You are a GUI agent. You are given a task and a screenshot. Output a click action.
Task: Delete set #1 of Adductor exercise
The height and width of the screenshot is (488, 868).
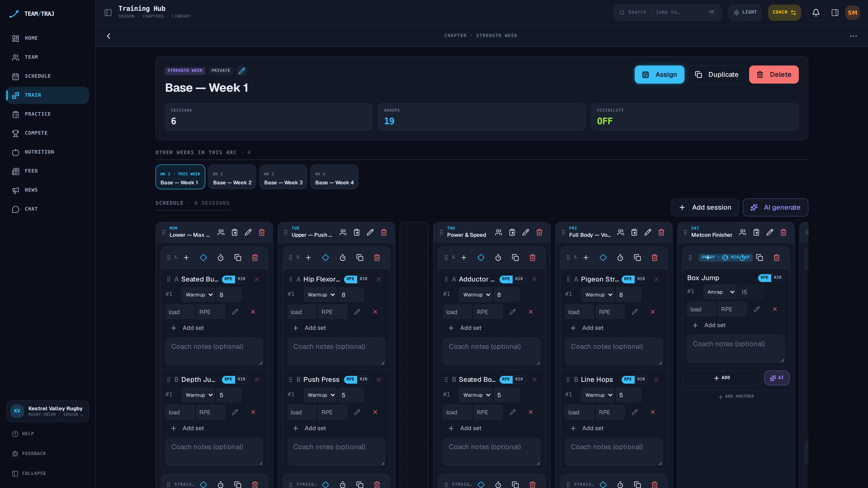point(531,312)
